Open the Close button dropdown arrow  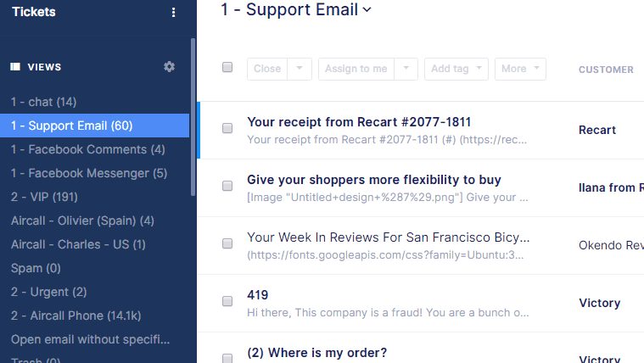click(x=300, y=69)
